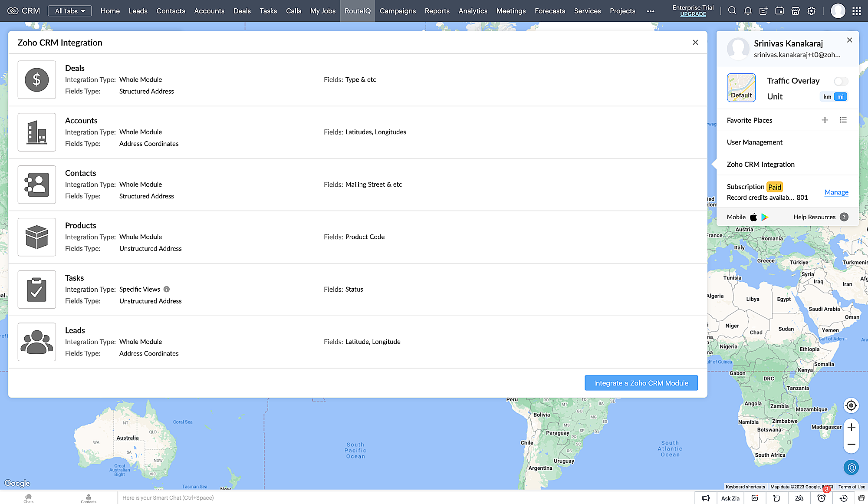Expand the All Tabs dropdown
The height and width of the screenshot is (504, 868).
(70, 11)
